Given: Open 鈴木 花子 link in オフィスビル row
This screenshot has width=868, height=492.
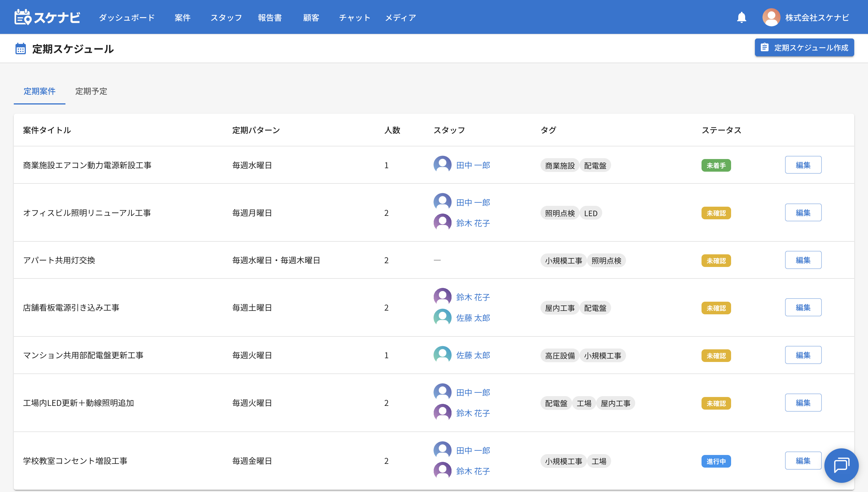Looking at the screenshot, I should [473, 223].
